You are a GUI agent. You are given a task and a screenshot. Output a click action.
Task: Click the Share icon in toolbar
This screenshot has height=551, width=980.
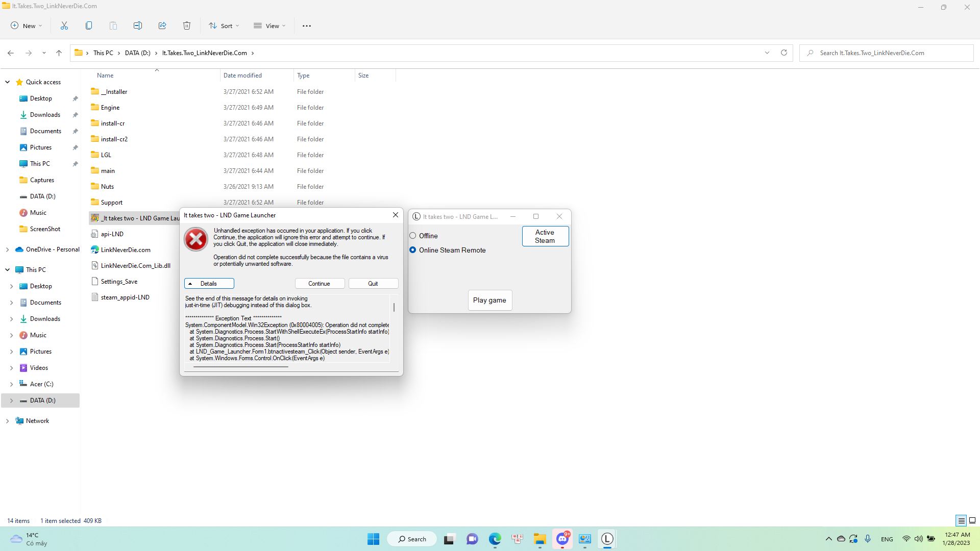162,26
